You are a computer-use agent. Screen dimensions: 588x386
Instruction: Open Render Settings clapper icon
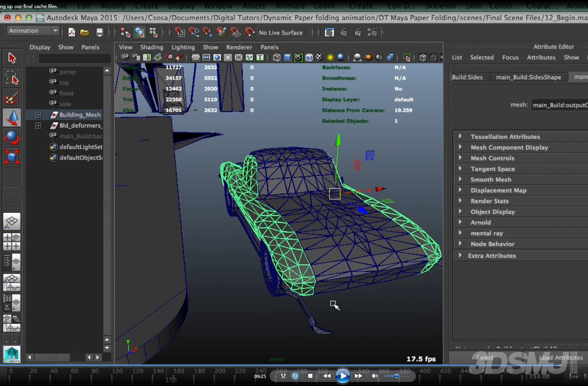(x=372, y=33)
